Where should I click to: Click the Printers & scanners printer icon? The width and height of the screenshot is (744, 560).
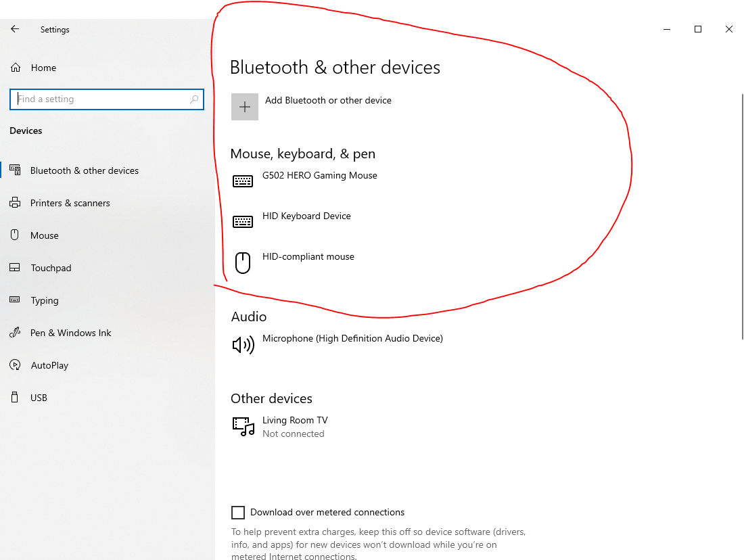pyautogui.click(x=15, y=203)
